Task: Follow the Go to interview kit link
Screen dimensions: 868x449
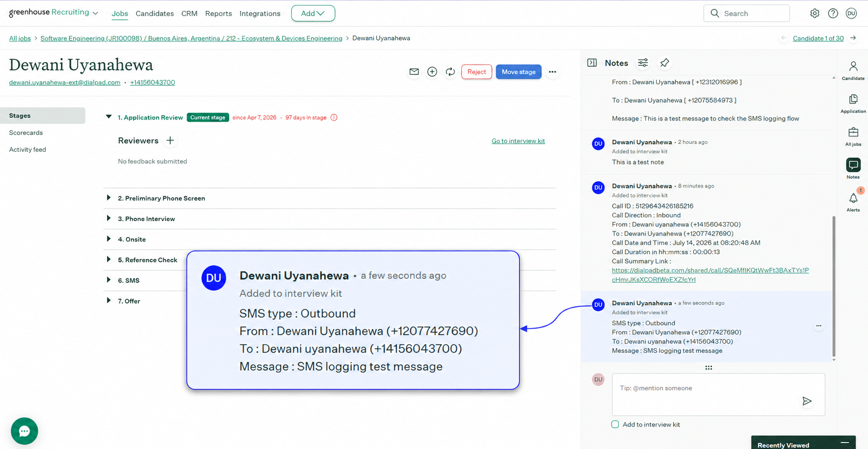Action: 518,141
